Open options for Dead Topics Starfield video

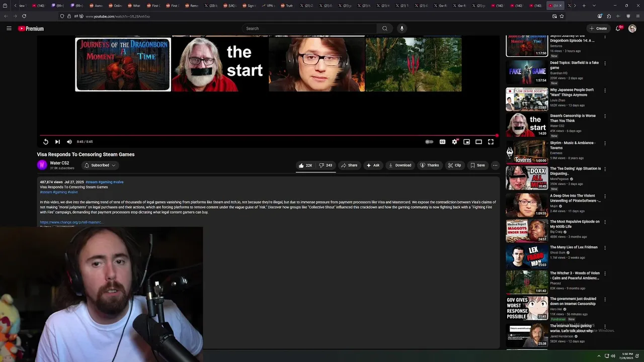click(605, 63)
